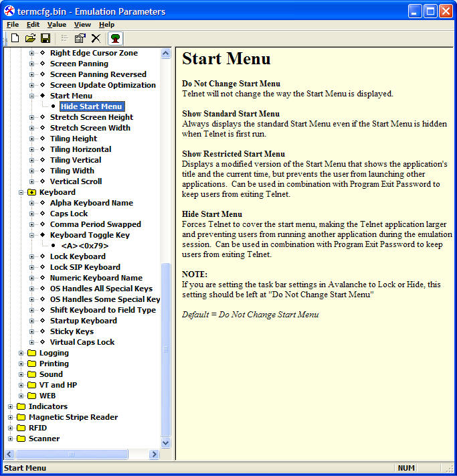The width and height of the screenshot is (457, 476).
Task: Expand the Magnetic Stripe Reader folder
Action: click(x=10, y=417)
